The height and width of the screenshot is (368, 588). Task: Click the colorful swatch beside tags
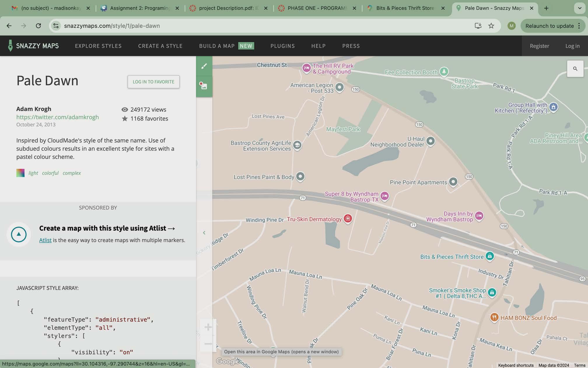[x=20, y=173]
